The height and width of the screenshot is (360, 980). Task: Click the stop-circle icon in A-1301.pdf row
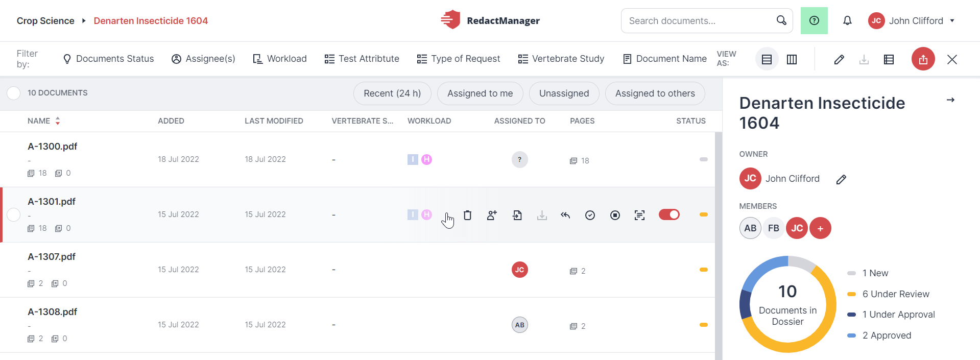pos(615,215)
